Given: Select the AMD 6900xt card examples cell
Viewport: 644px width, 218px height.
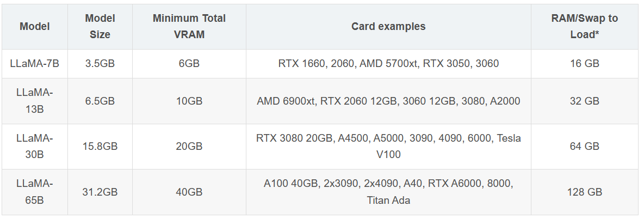Looking at the screenshot, I should click(388, 101).
